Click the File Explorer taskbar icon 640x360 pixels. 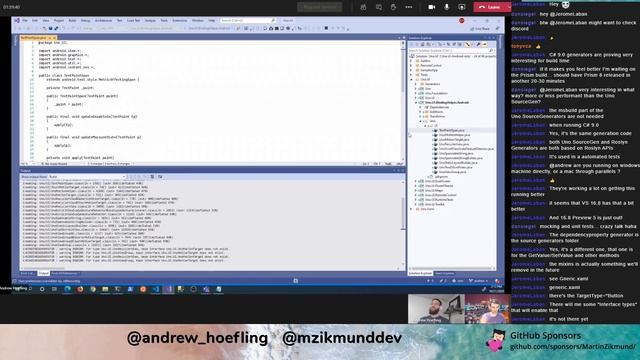[x=105, y=289]
